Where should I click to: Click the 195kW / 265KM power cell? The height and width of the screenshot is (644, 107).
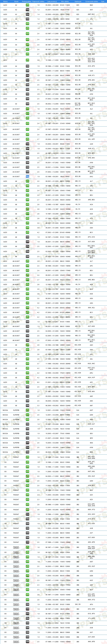pyautogui.click(x=65, y=54)
